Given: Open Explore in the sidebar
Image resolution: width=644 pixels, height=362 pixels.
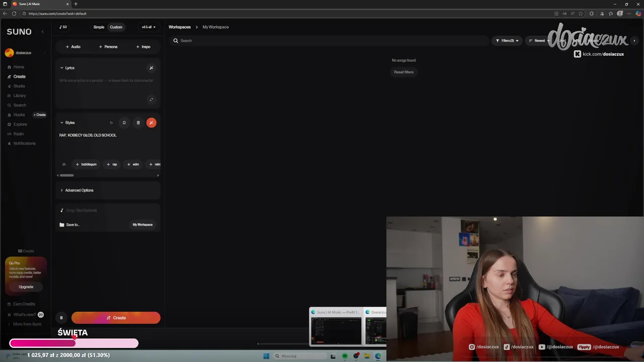Looking at the screenshot, I should click(x=17, y=124).
